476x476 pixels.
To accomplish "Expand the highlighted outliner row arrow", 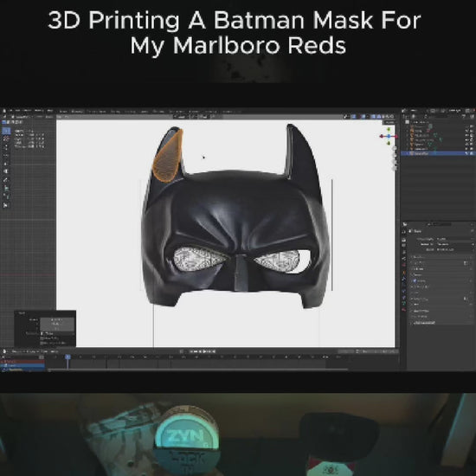I will point(408,153).
